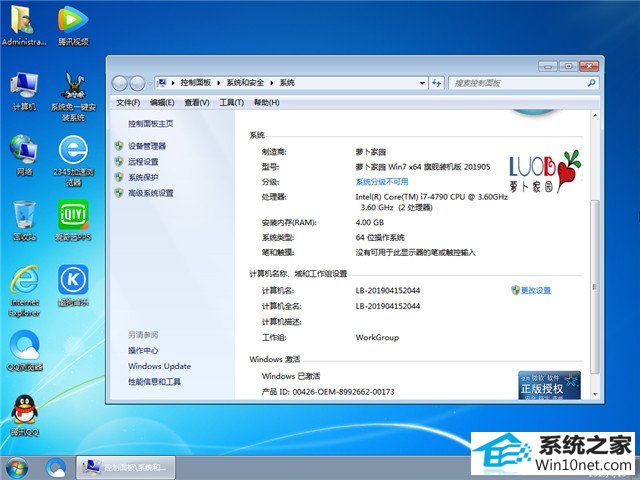Open the recent pages dropdown arrow
The height and width of the screenshot is (480, 640).
point(149,84)
